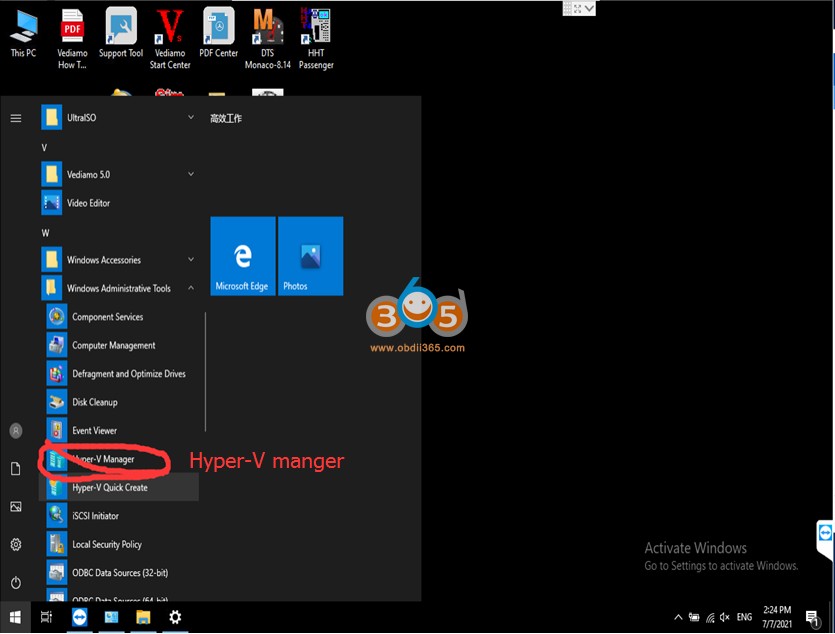This screenshot has height=634, width=835.
Task: Launch Support Tool desktop shortcut
Action: tap(121, 33)
